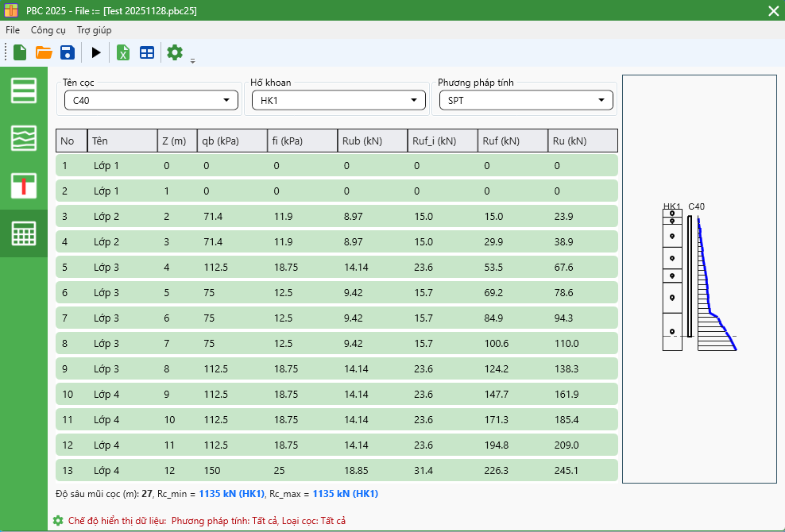Expand the Hố khoan dropdown
This screenshot has width=785, height=532.
(x=337, y=100)
